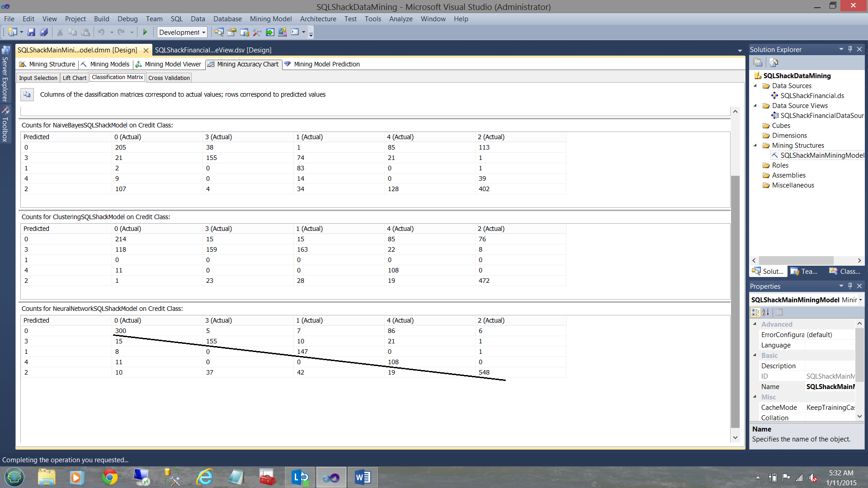This screenshot has height=488, width=868.
Task: Open the Mining Model menu
Action: point(270,19)
